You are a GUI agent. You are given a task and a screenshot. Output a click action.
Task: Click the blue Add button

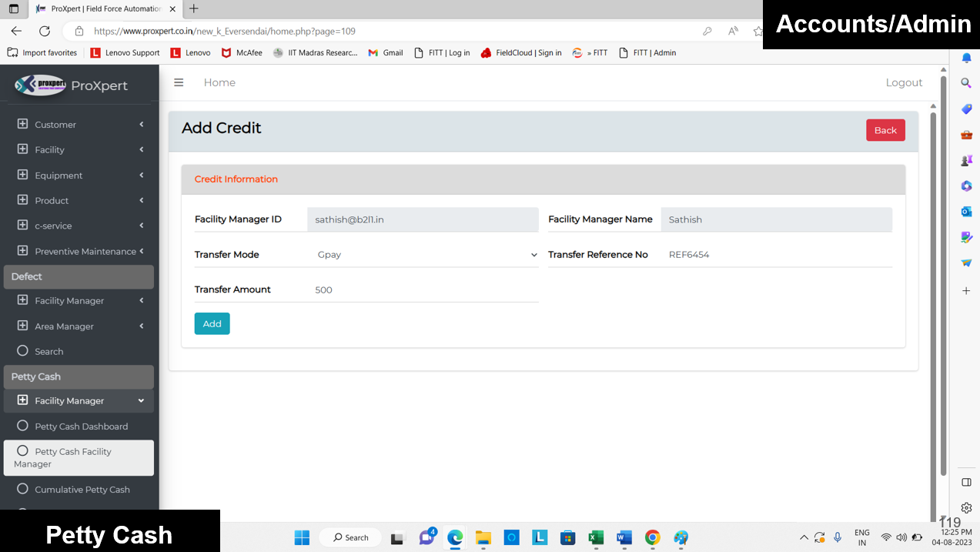point(212,323)
